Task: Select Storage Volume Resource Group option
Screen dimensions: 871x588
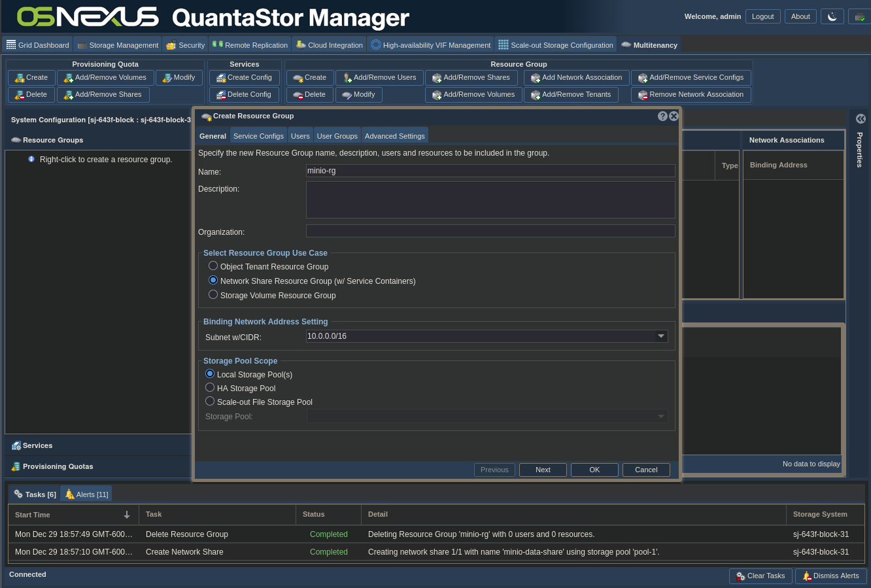Action: 213,295
